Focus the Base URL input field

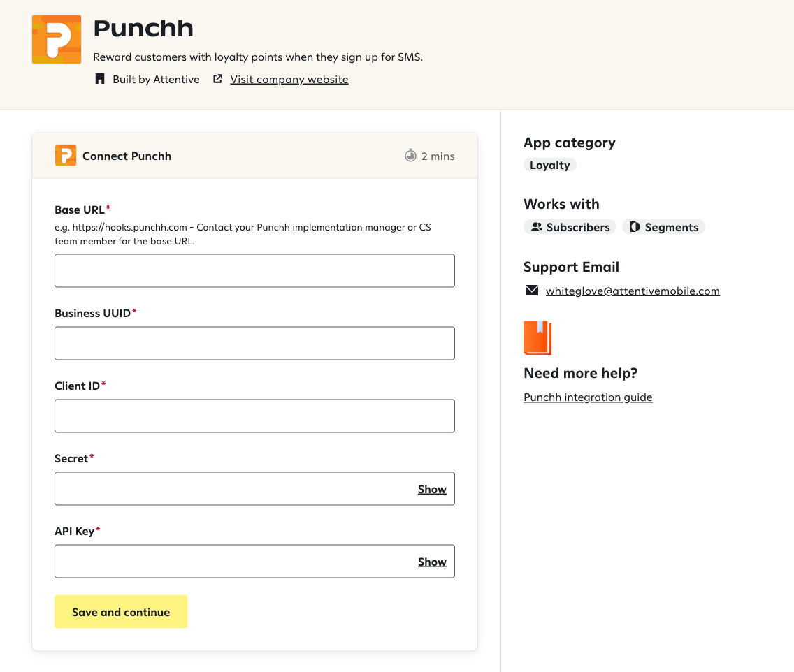coord(254,271)
